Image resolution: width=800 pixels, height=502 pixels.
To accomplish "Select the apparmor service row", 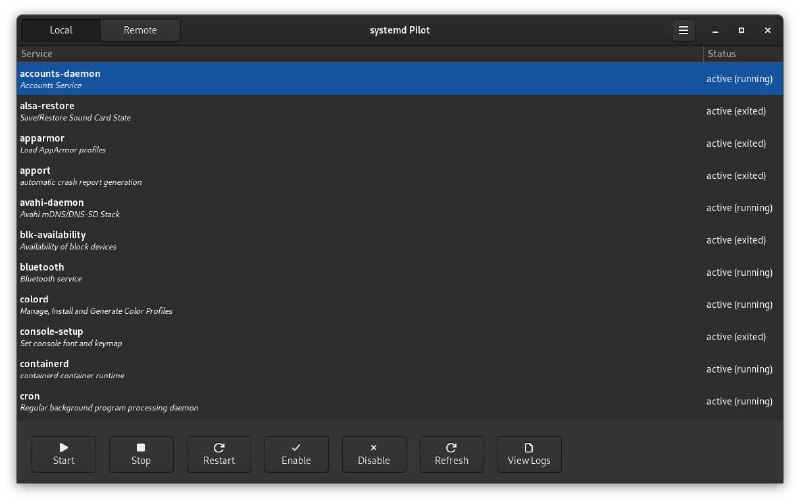I will tap(400, 143).
